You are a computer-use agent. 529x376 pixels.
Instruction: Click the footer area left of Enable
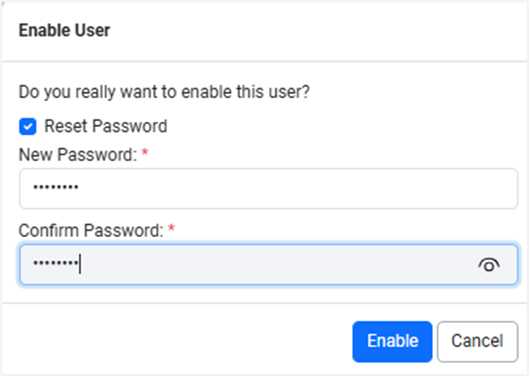click(177, 341)
